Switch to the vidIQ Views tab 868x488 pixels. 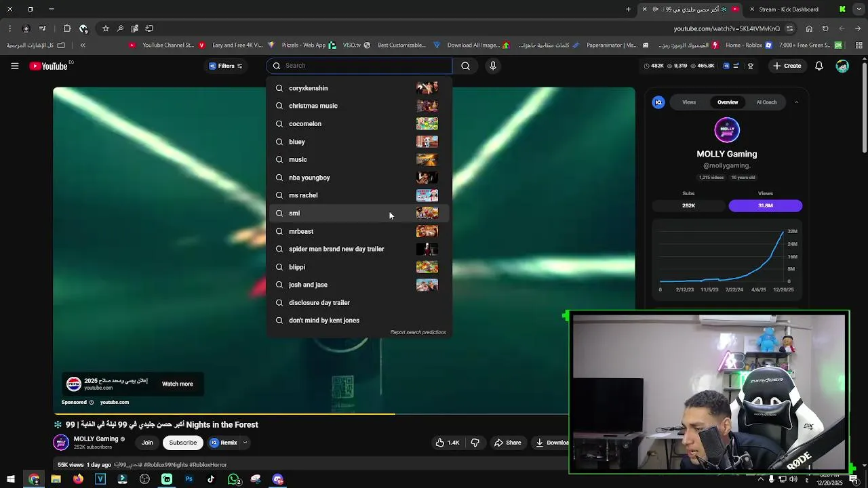(689, 102)
